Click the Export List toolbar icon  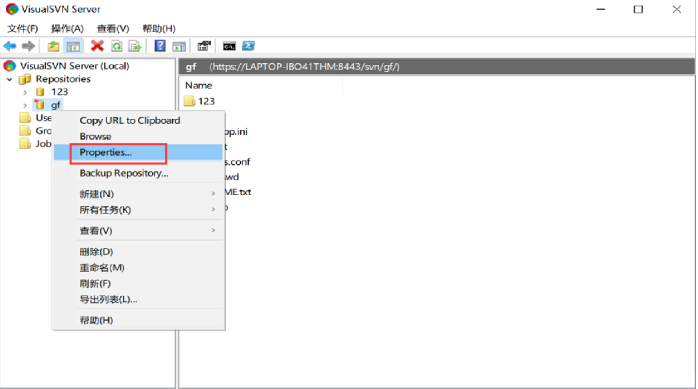(135, 46)
